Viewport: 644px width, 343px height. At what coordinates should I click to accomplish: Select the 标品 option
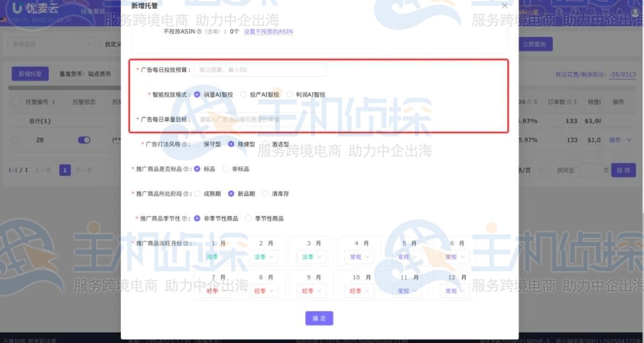tap(197, 169)
